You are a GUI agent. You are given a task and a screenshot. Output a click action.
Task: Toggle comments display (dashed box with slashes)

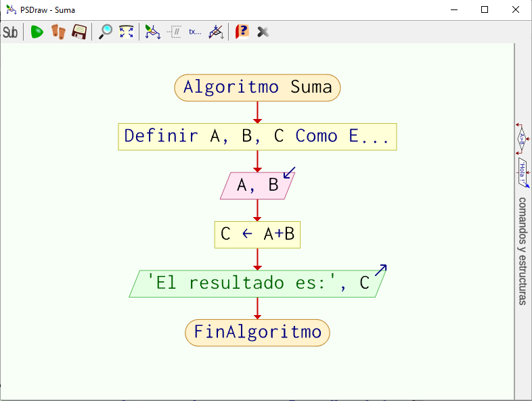pos(174,32)
